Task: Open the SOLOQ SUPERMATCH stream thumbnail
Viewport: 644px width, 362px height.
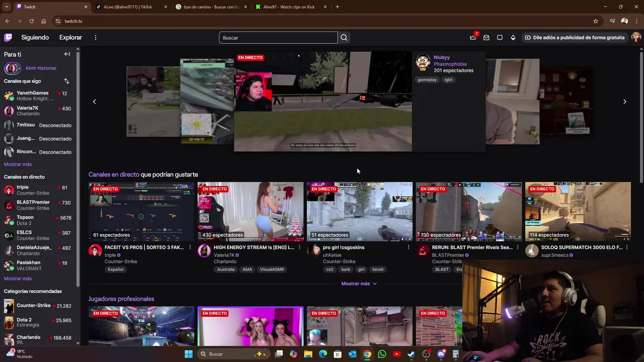Action: [578, 212]
